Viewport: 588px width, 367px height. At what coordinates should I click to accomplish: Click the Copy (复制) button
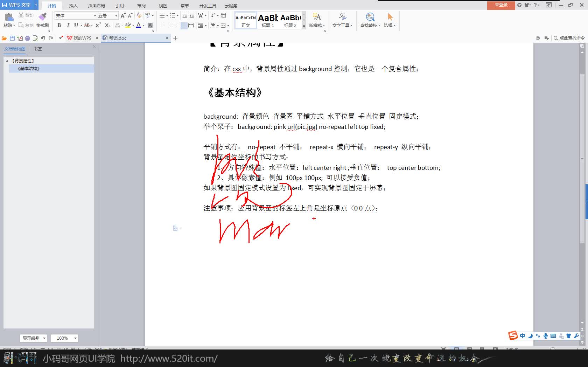point(26,25)
